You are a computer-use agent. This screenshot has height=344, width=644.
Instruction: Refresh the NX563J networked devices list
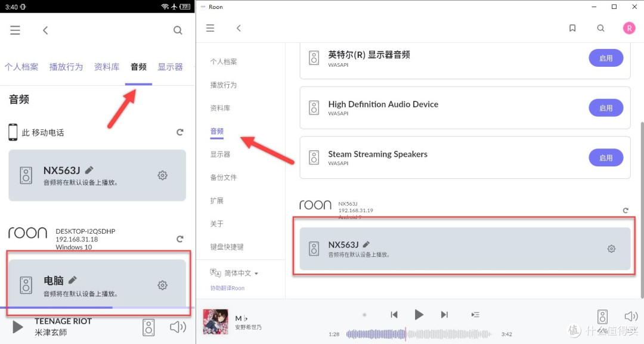625,210
